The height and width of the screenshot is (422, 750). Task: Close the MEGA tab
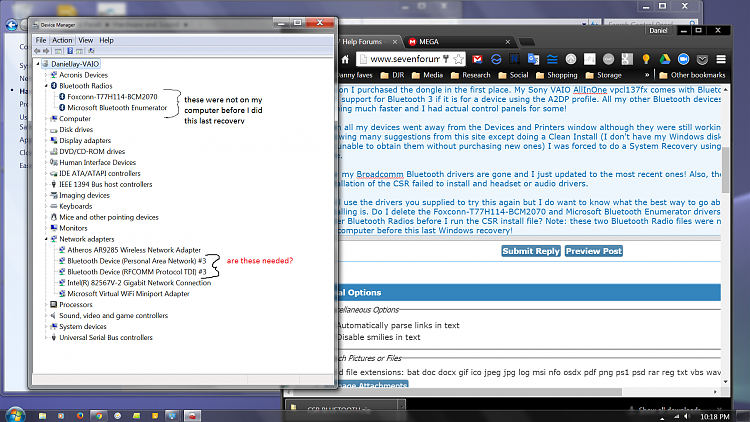point(507,42)
